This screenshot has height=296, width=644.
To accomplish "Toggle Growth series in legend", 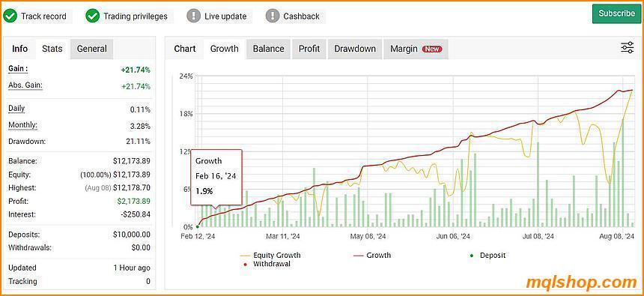I will 372,256.
